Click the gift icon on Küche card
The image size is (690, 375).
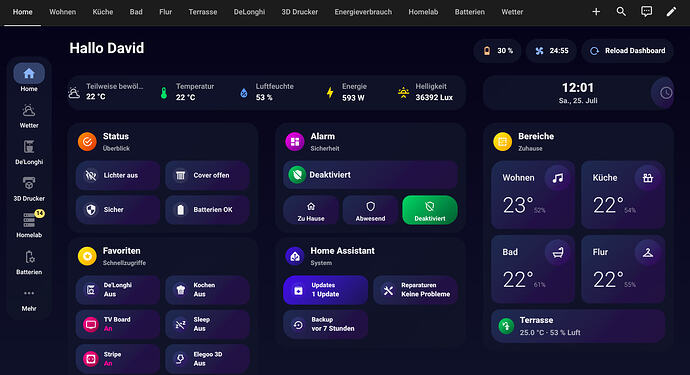647,178
